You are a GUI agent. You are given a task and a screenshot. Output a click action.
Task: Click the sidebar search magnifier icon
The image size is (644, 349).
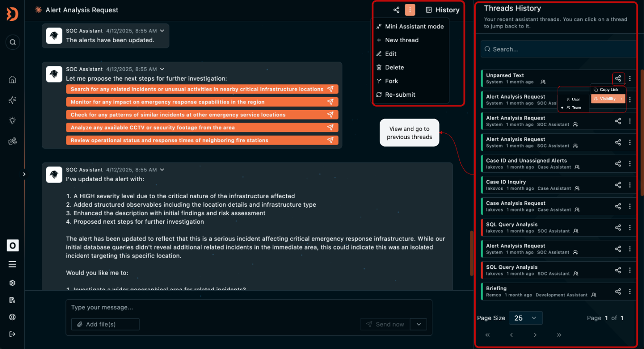coord(13,42)
